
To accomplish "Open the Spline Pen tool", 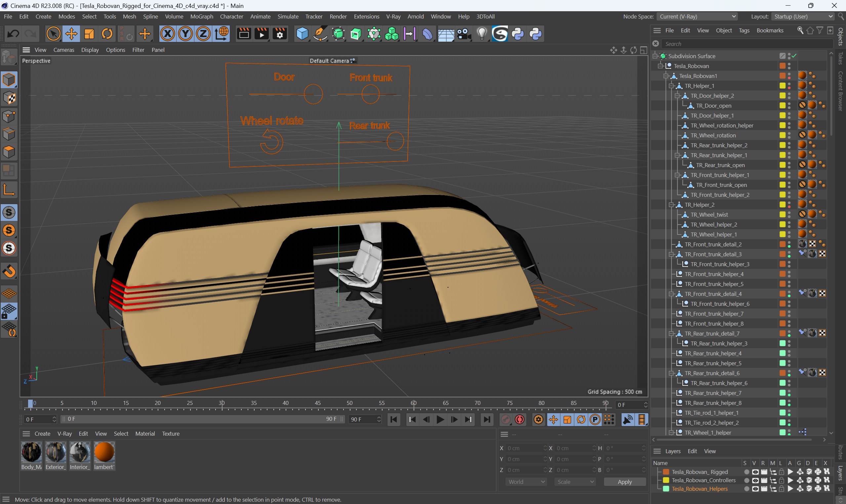I will pyautogui.click(x=320, y=34).
